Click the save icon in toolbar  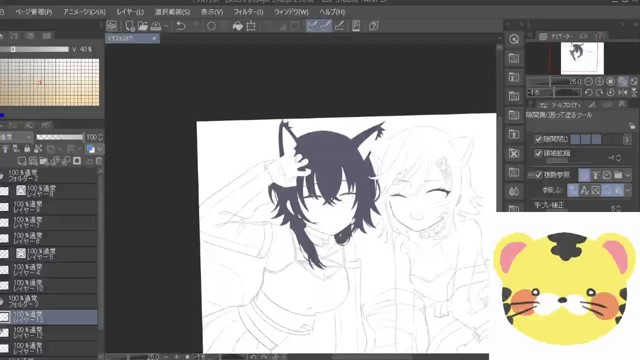(x=156, y=26)
